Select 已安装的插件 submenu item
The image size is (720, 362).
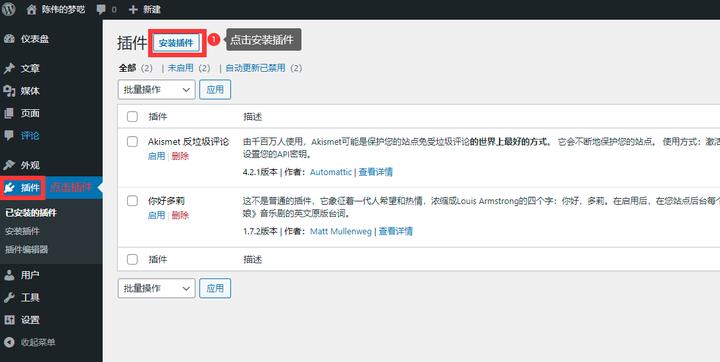[31, 213]
